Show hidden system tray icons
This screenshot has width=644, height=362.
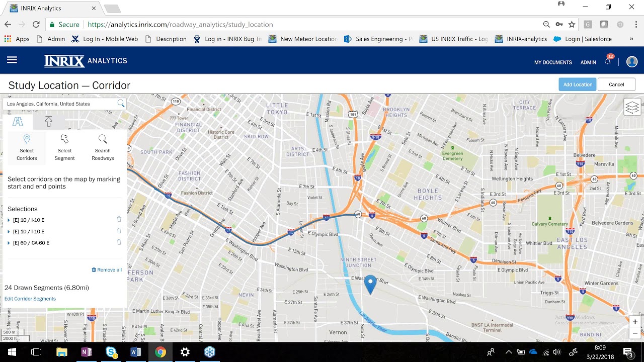click(x=509, y=352)
